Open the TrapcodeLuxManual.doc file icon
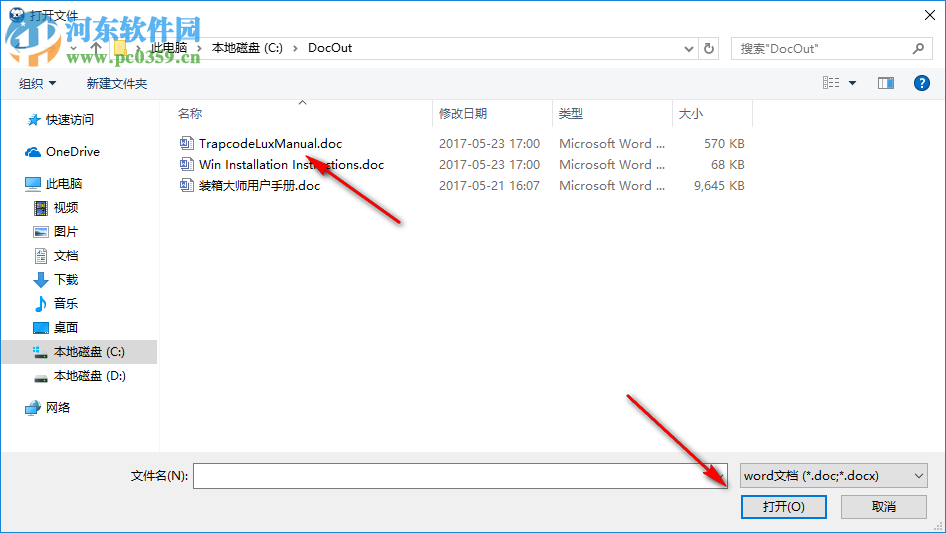 186,143
